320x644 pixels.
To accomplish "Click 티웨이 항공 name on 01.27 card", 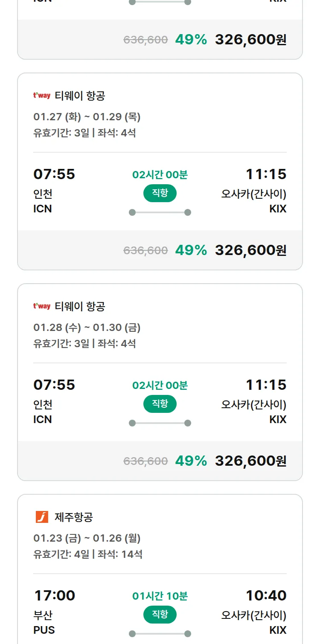I will pyautogui.click(x=80, y=96).
